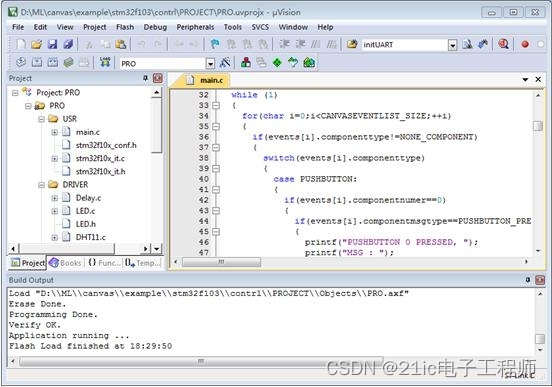The width and height of the screenshot is (552, 387).
Task: Click the Find binoculars icon after initUART
Action: 483,44
